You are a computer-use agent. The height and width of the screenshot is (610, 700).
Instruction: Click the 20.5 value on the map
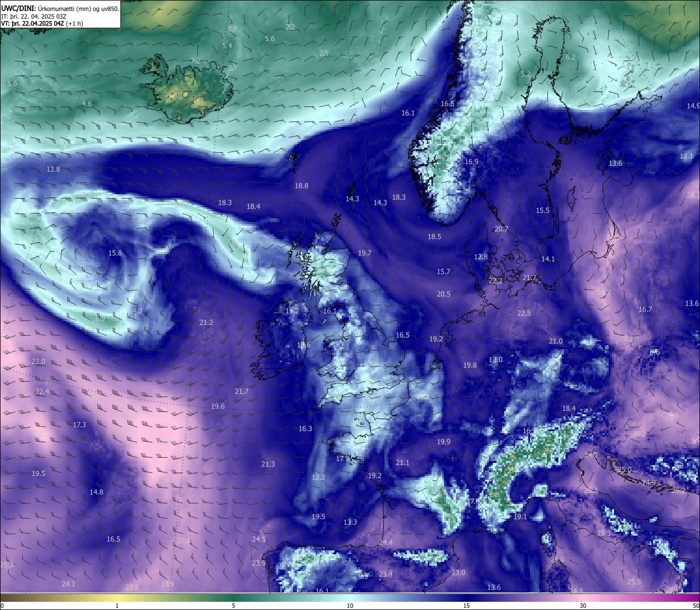coord(444,294)
